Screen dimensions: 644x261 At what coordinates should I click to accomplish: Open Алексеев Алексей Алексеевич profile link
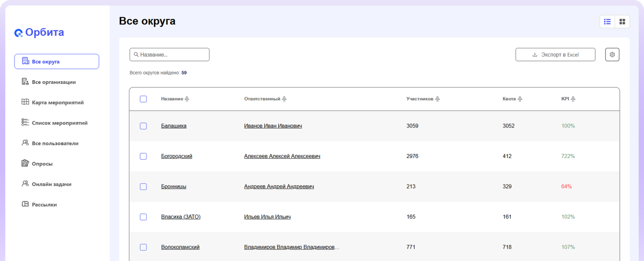click(x=282, y=156)
